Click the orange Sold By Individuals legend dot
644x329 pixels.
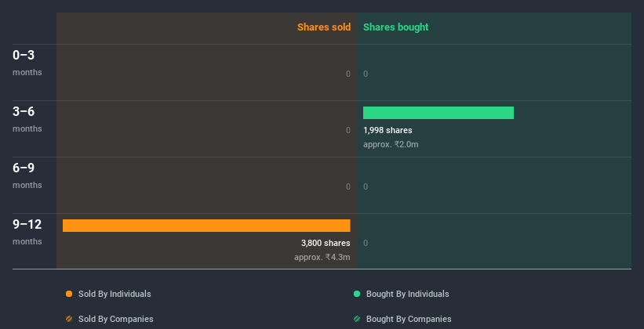[x=69, y=294]
